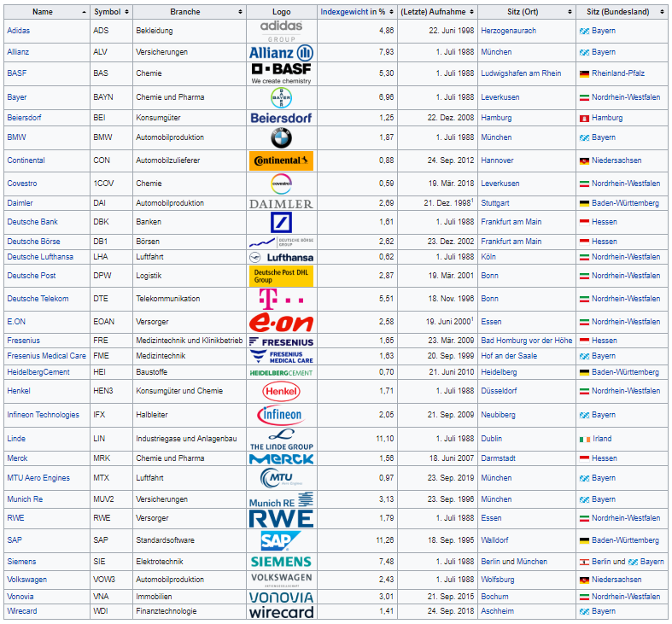The image size is (672, 624).
Task: Click the HeidelbergCement logo
Action: [281, 373]
